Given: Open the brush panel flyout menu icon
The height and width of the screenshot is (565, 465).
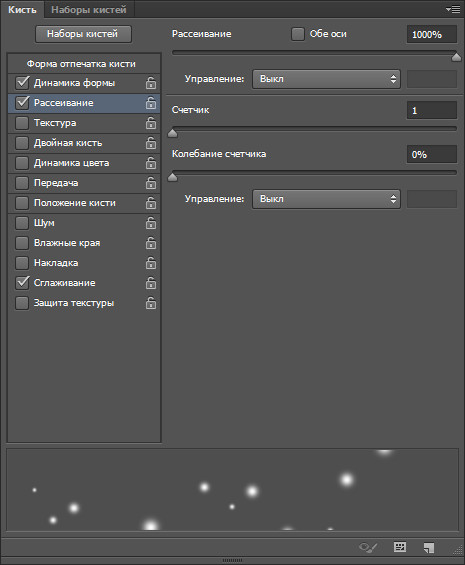Looking at the screenshot, I should (453, 9).
